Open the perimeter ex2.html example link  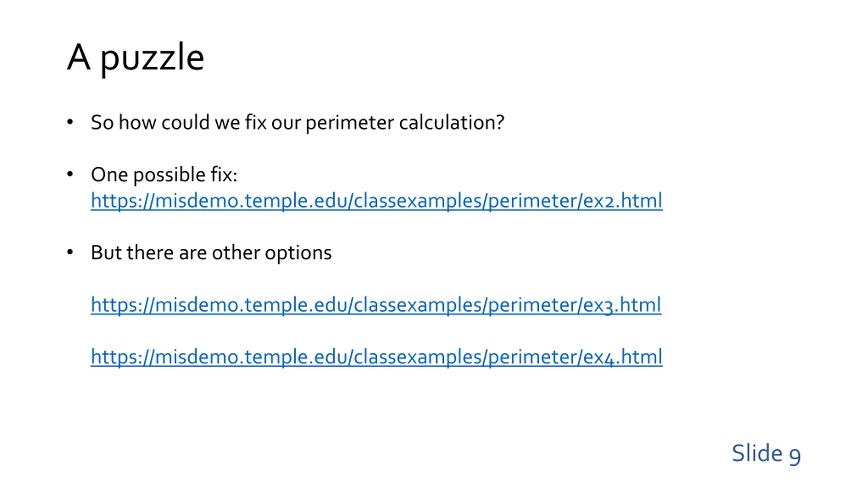[x=376, y=201]
